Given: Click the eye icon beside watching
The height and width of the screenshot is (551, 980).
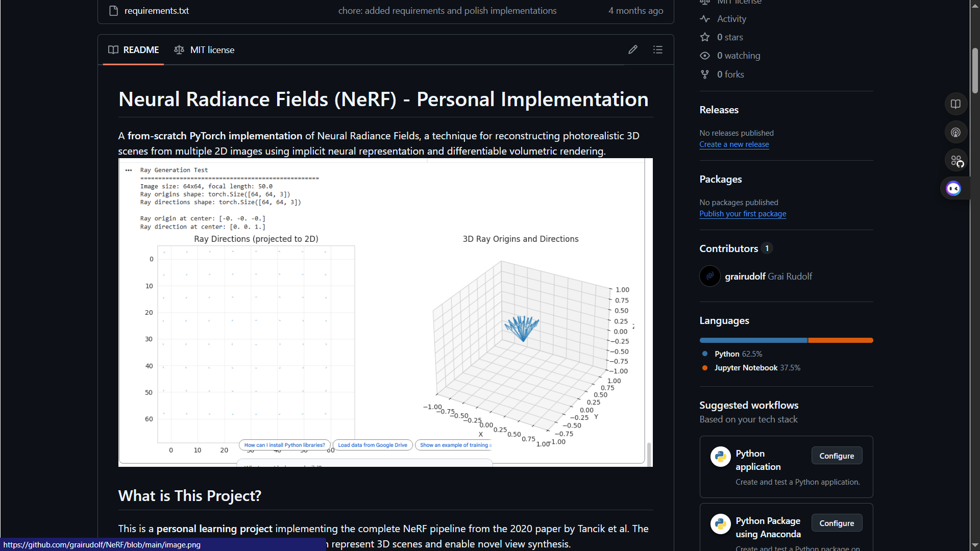Looking at the screenshot, I should (705, 56).
